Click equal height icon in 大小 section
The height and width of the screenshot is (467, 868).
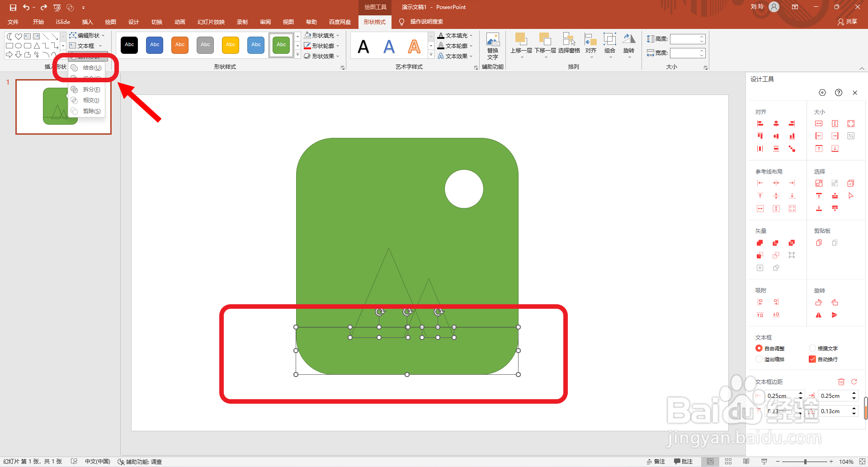(x=835, y=123)
